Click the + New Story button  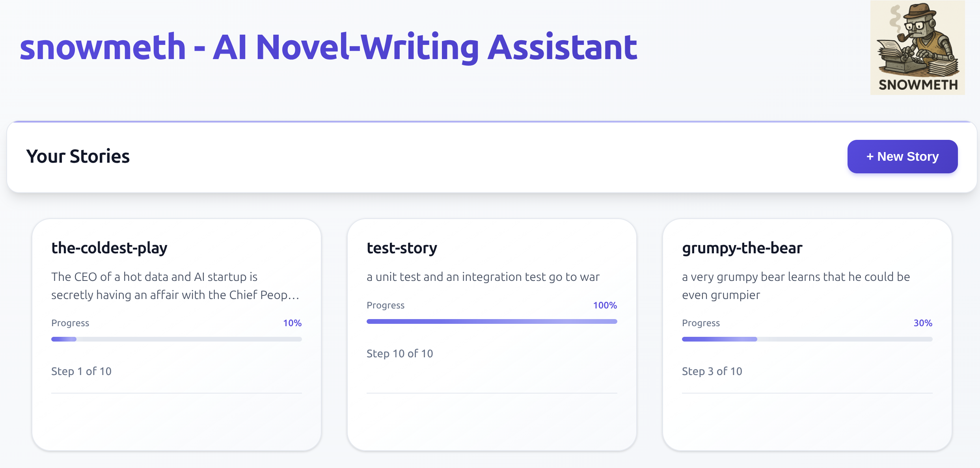pyautogui.click(x=902, y=156)
